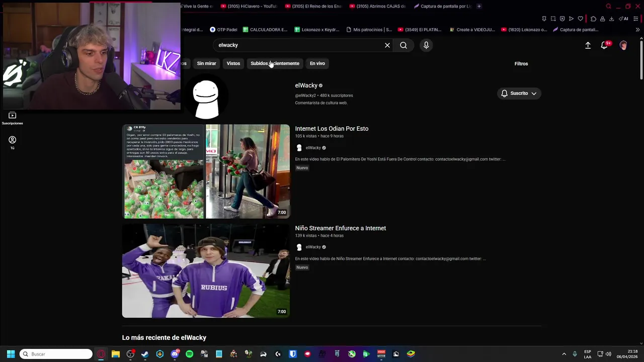
Task: Open the (3549) El PLATIN... bookmark
Action: coord(419,30)
